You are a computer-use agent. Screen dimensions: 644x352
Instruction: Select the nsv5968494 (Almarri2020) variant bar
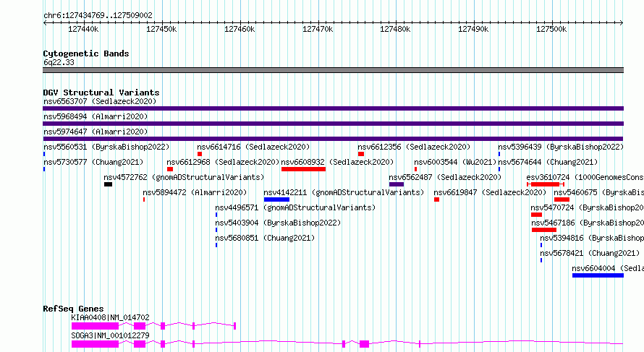[333, 124]
